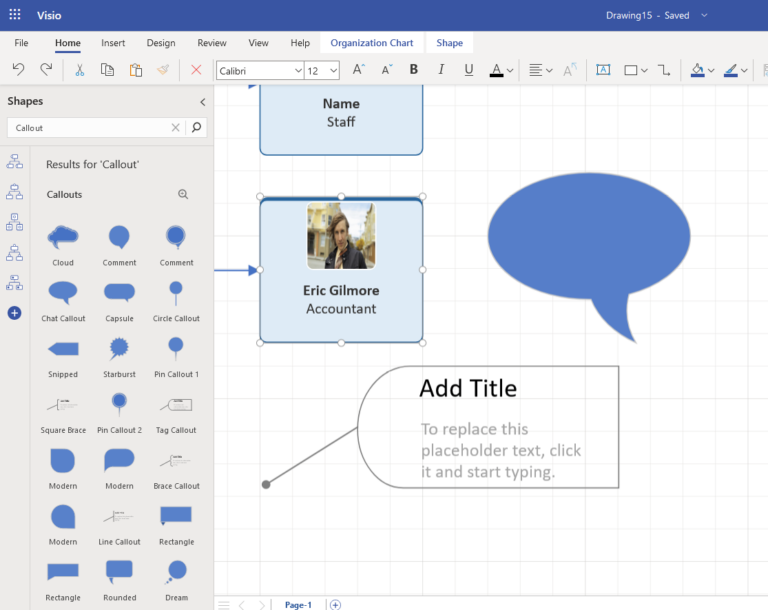Open the Shape contextual tab
Screen dimensions: 768x610
click(449, 43)
